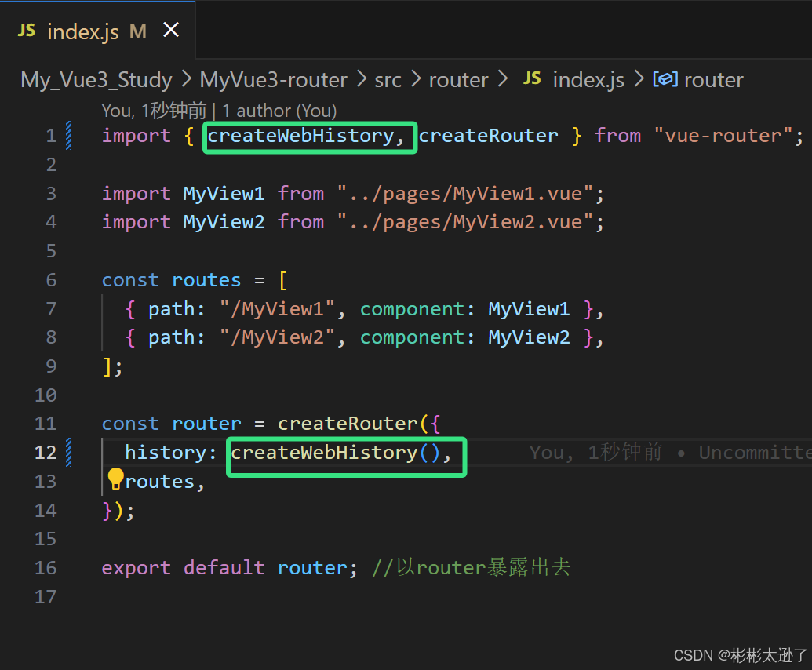
Task: Click the modified change marker beside line 1
Action: (68, 135)
